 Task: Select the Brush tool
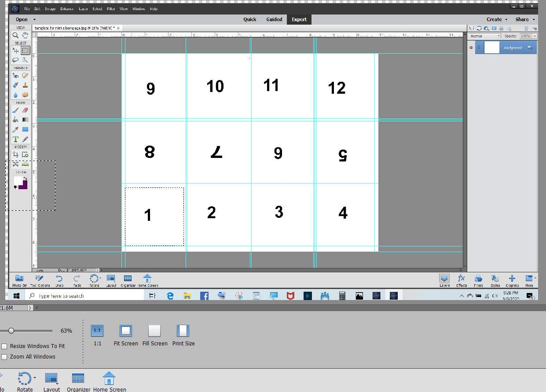click(x=15, y=110)
